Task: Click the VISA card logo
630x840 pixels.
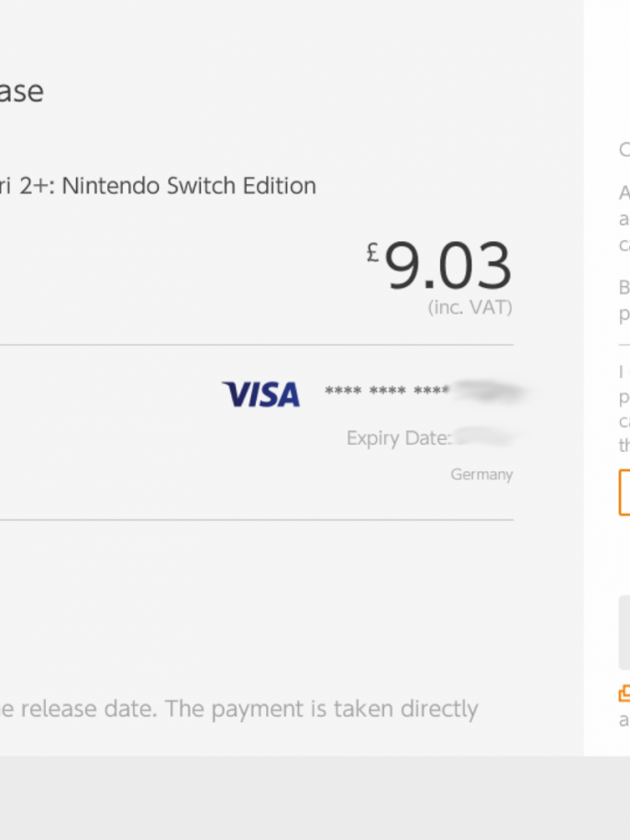Action: tap(261, 394)
